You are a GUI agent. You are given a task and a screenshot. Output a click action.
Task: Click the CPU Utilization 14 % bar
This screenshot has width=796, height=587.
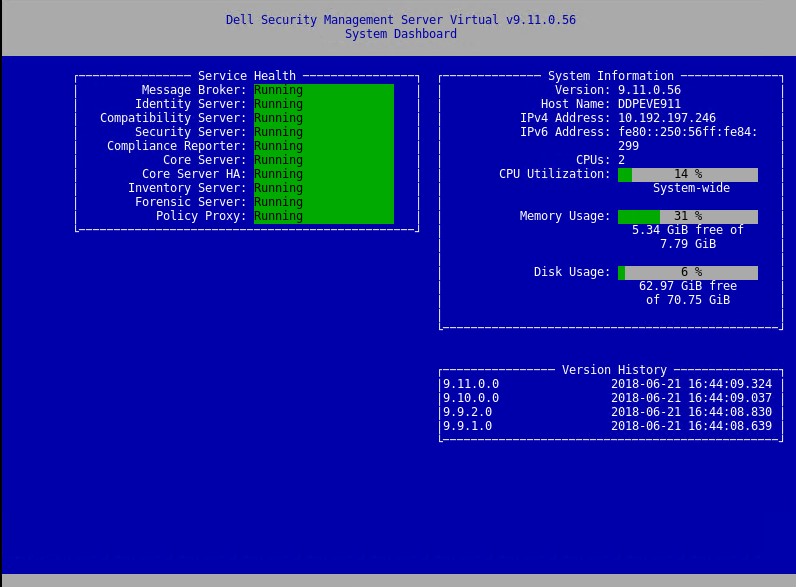click(x=688, y=175)
